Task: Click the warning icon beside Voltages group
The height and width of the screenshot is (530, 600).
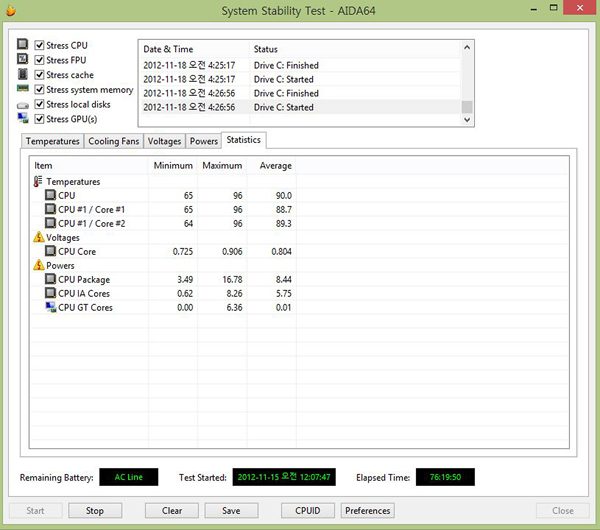Action: coord(39,237)
